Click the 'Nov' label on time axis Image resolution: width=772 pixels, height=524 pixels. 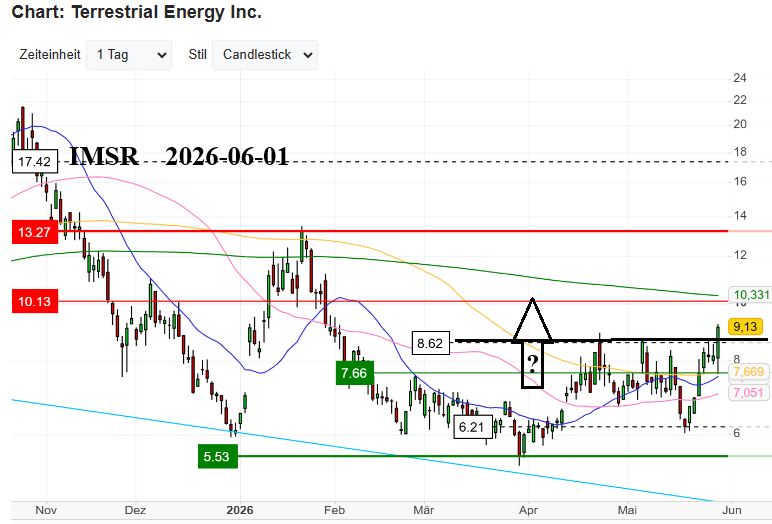[x=46, y=510]
